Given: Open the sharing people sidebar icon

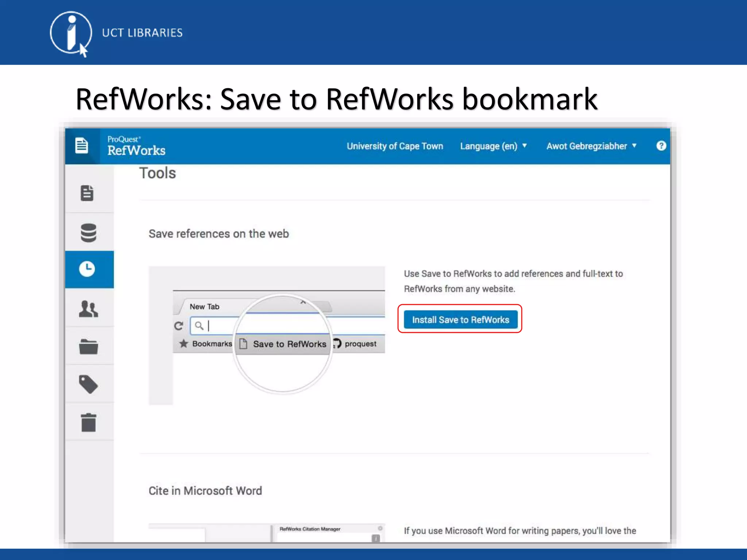Looking at the screenshot, I should [88, 308].
